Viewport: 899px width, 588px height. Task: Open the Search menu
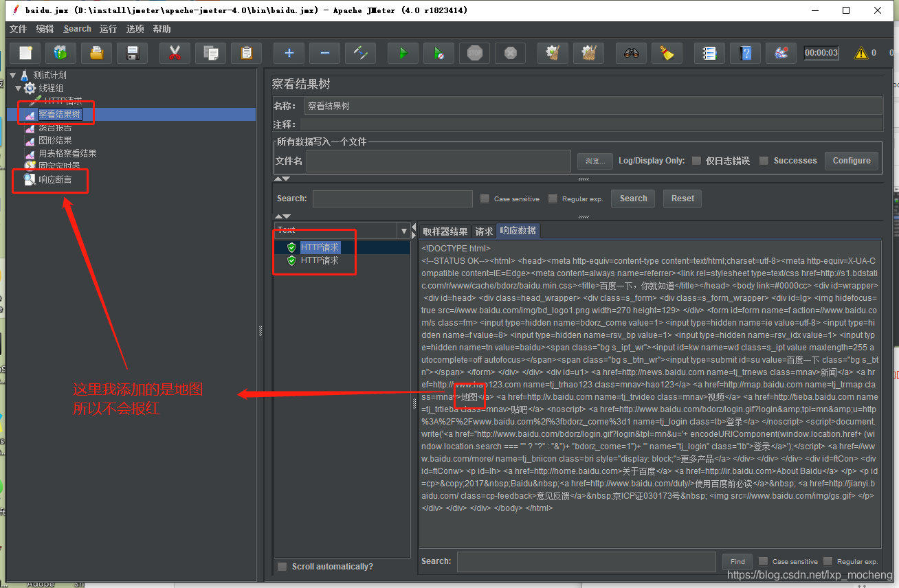click(77, 29)
